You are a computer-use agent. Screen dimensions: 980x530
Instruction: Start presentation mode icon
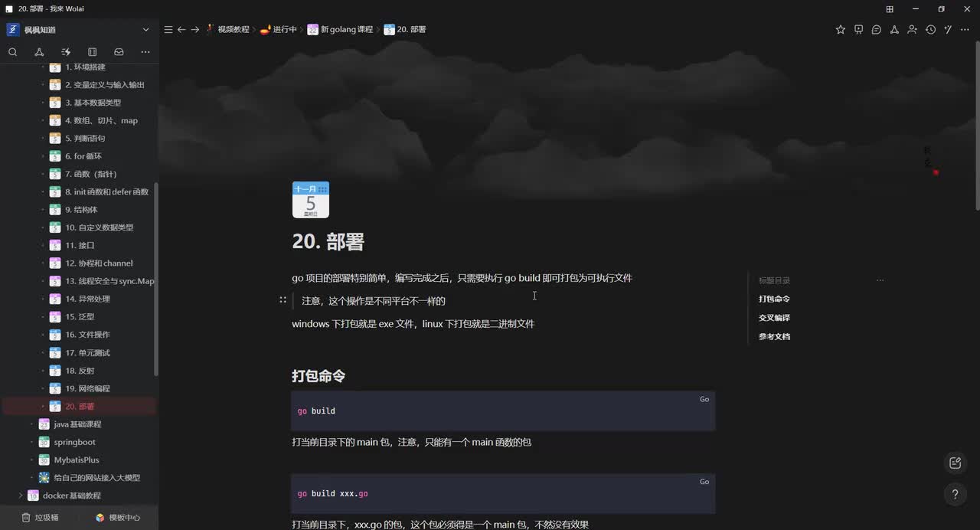(x=858, y=29)
